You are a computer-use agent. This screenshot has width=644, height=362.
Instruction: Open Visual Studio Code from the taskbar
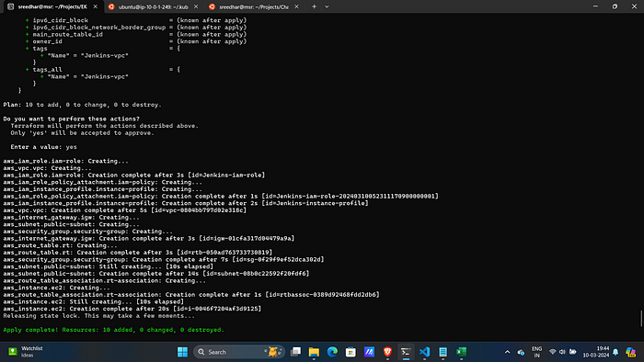(424, 352)
